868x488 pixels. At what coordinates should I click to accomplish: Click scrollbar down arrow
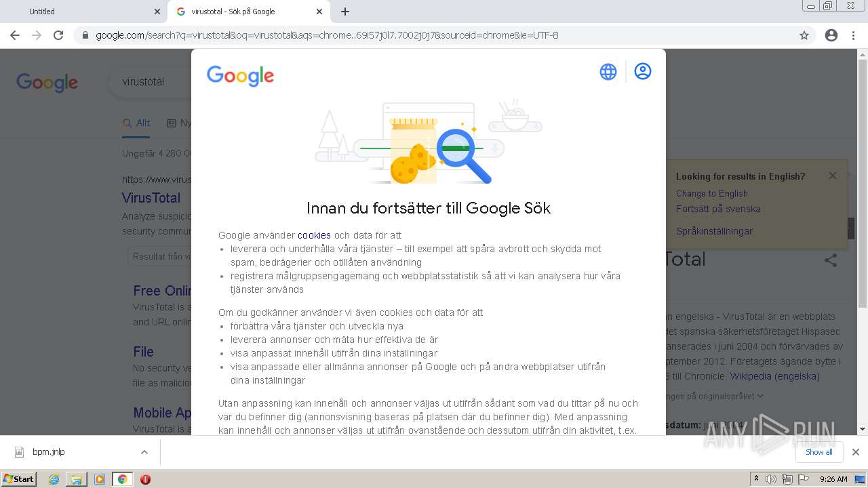coord(863,429)
